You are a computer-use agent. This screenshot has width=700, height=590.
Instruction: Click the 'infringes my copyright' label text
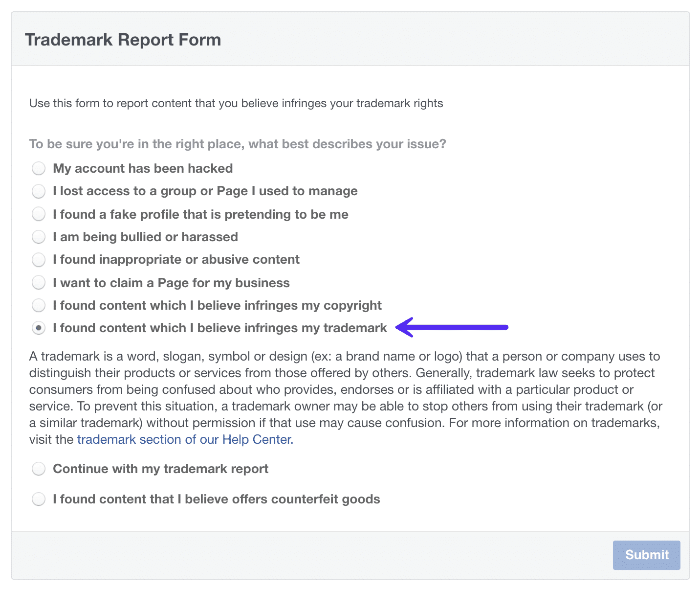[x=217, y=306]
